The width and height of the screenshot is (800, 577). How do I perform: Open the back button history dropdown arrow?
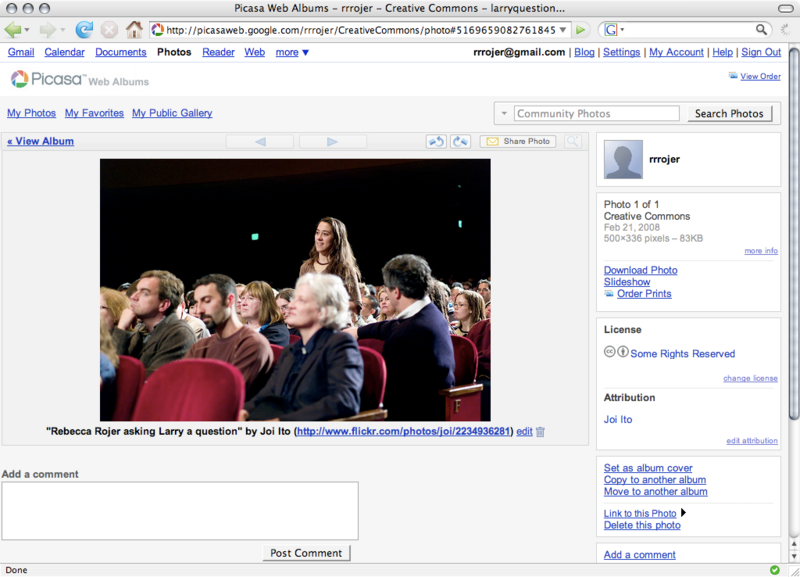(x=27, y=30)
